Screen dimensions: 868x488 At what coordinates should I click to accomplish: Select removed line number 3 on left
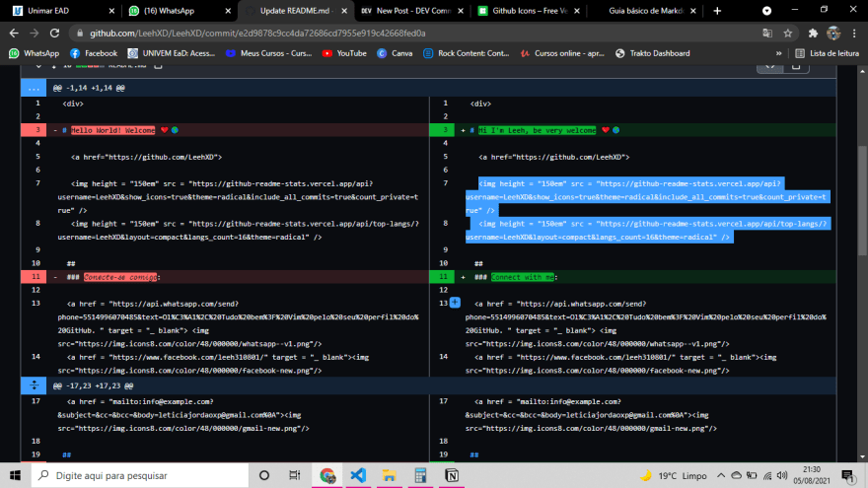point(34,130)
